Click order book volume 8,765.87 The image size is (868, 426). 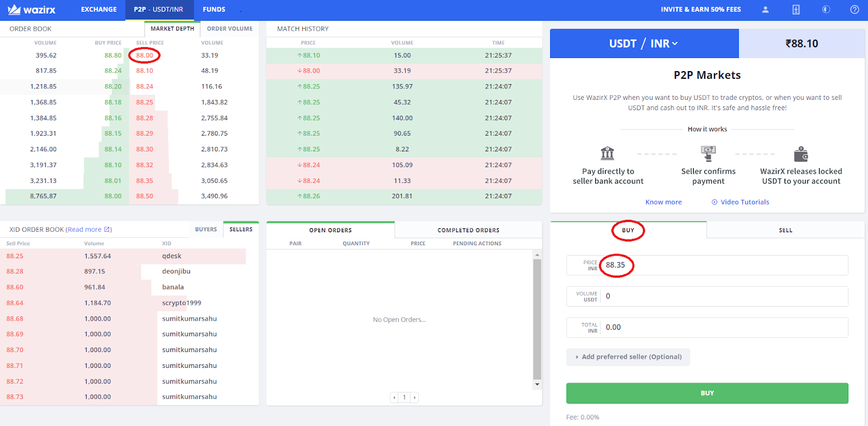point(43,196)
